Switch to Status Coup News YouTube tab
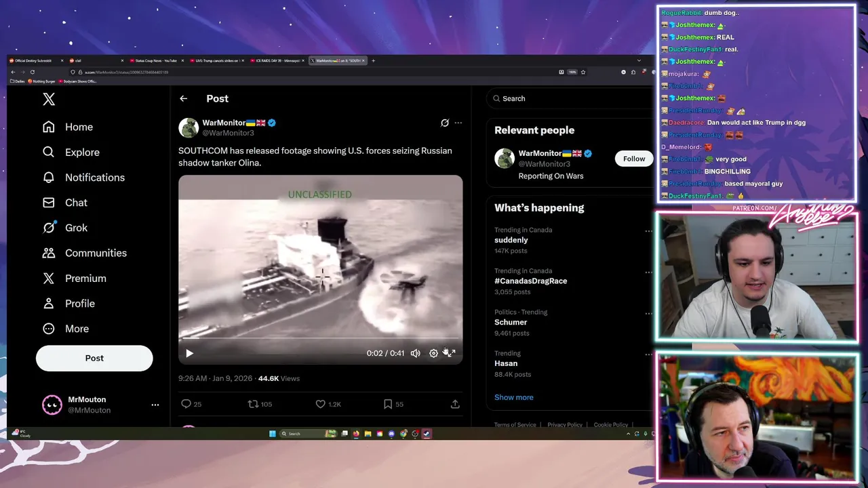 156,60
